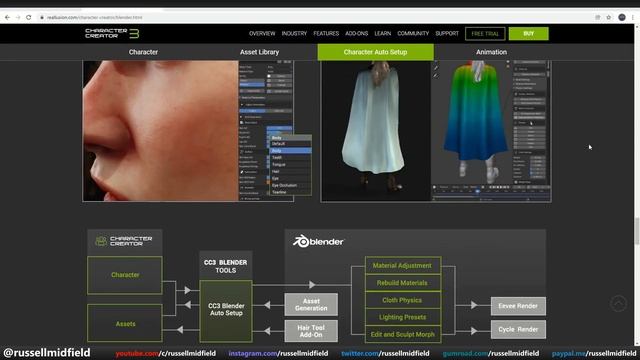Viewport: 640px width, 360px height.
Task: Open the FEATURES nav item
Action: pos(326,33)
